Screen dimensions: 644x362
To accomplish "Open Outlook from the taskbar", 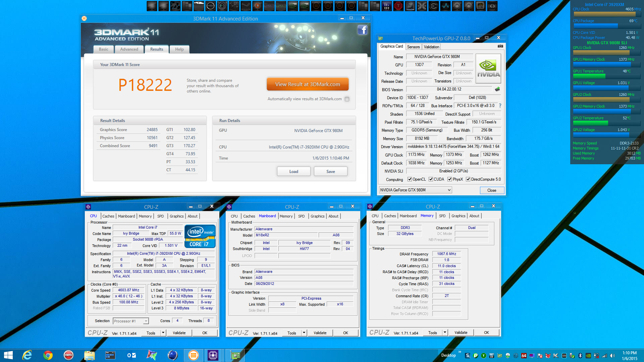I will tap(131, 355).
